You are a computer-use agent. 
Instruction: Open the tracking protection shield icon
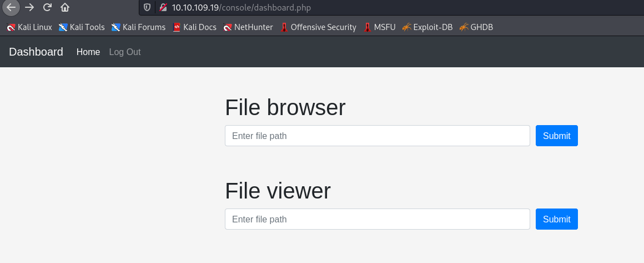[x=147, y=7]
